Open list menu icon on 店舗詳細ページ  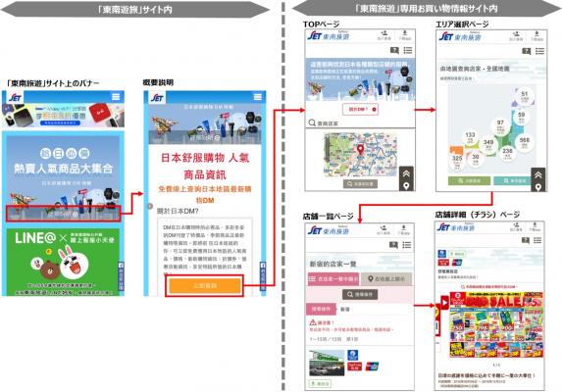pos(537,240)
